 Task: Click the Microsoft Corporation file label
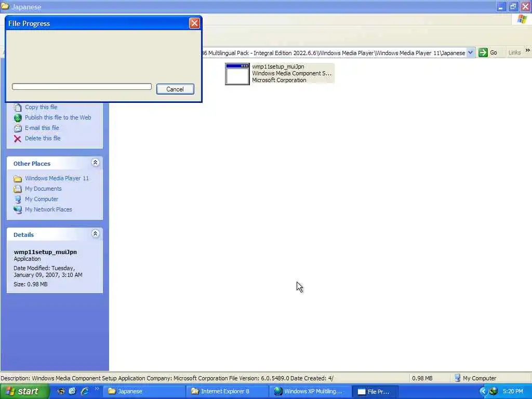(x=279, y=80)
